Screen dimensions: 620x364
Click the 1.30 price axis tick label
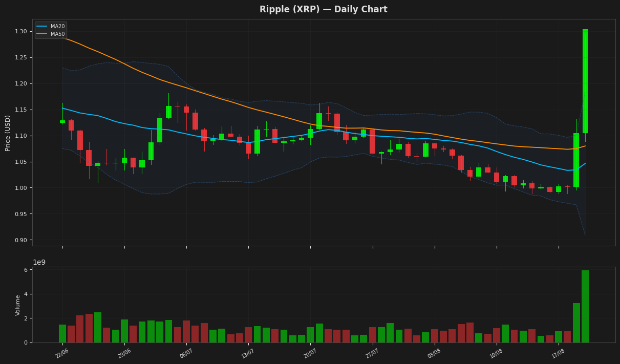[x=21, y=32]
